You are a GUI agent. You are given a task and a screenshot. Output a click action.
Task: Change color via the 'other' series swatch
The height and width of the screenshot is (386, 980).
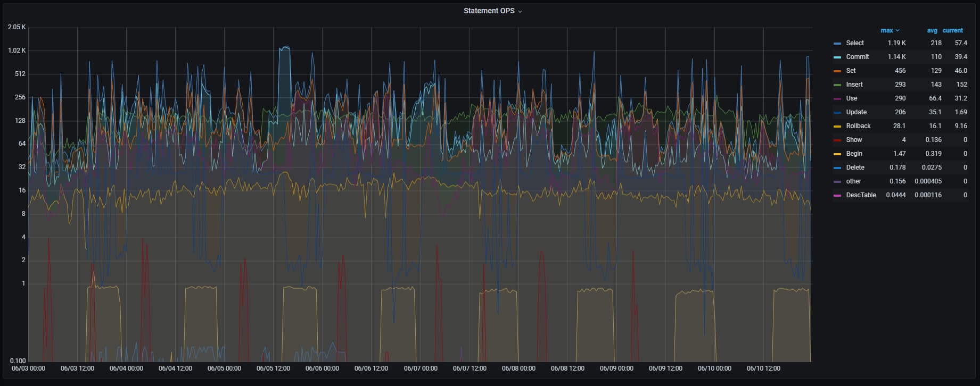[837, 182]
